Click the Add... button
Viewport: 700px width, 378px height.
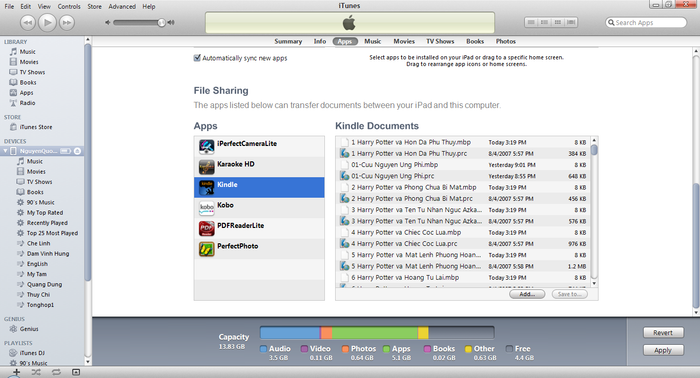527,294
